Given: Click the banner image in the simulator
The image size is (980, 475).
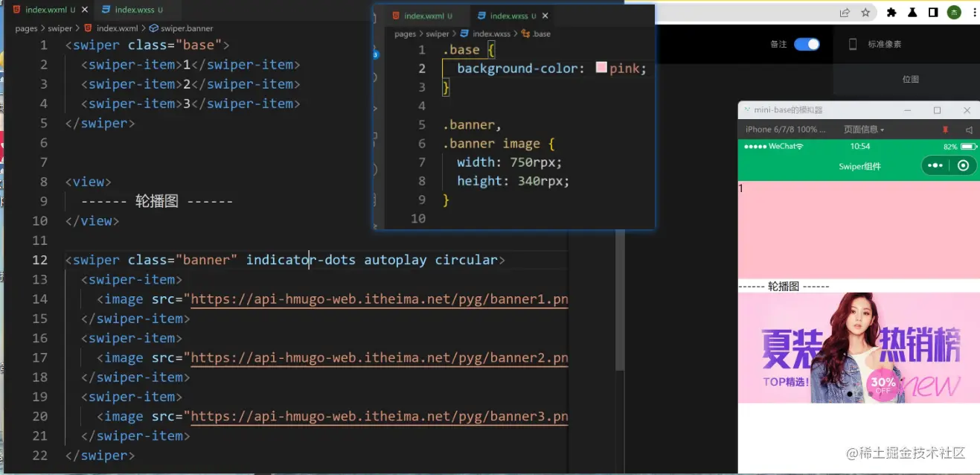Looking at the screenshot, I should point(859,348).
